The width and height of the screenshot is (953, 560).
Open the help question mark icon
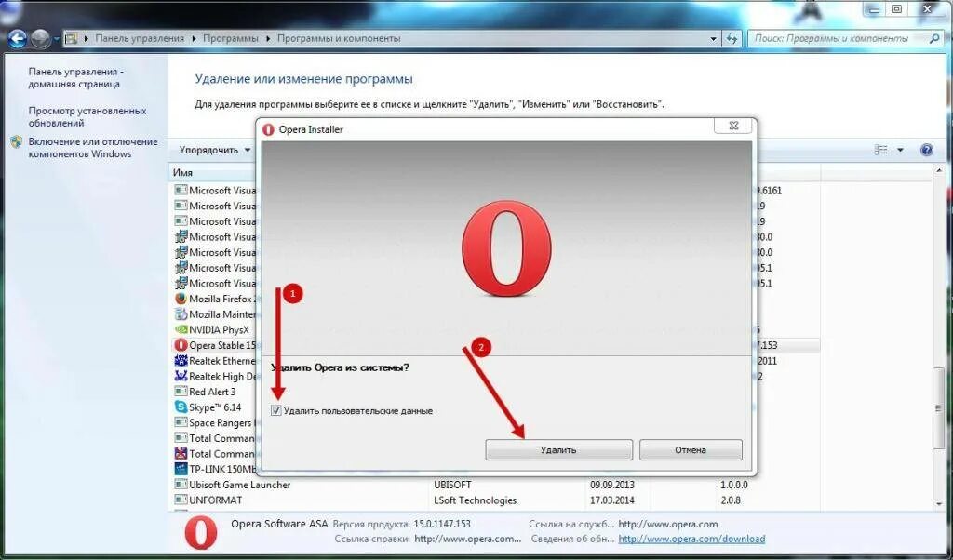point(926,150)
